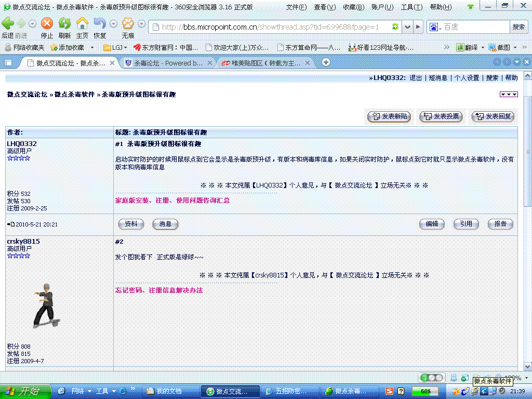This screenshot has width=532, height=399.
Task: Close the 微点交流论坛 tab
Action: tap(112, 63)
